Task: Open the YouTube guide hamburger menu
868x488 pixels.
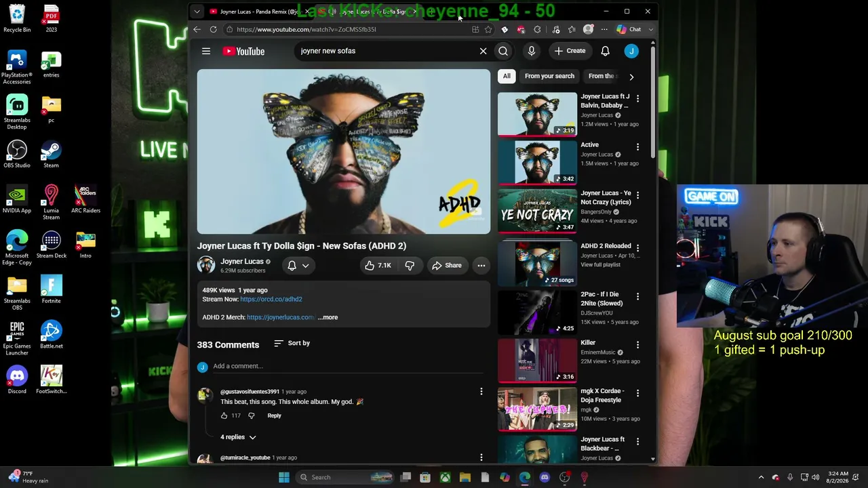Action: (x=206, y=51)
